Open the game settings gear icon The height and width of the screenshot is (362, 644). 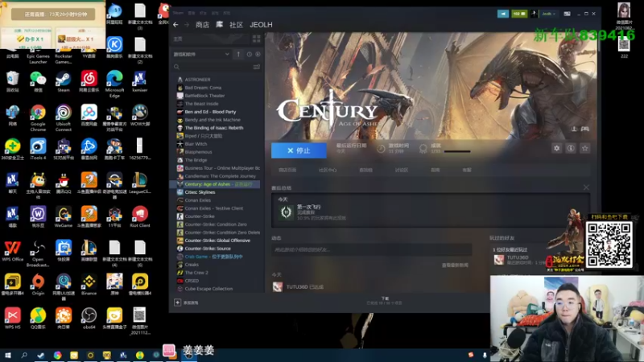pyautogui.click(x=556, y=148)
